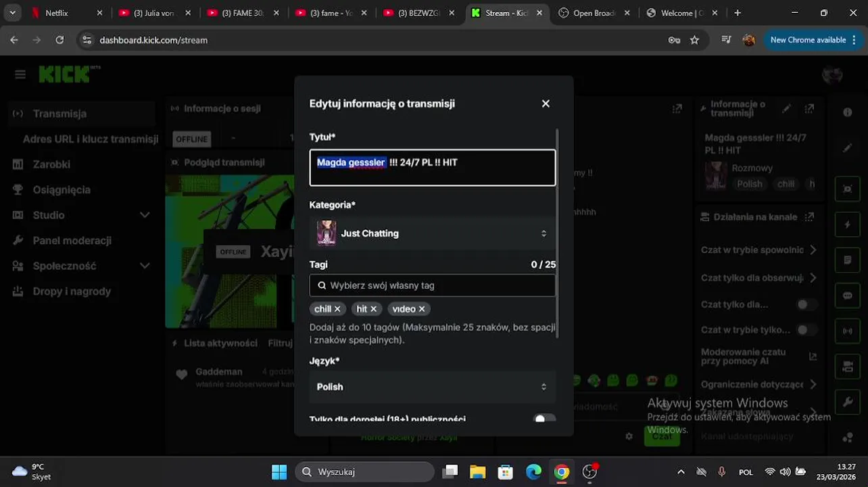Open the Just Chatting category dropdown
The image size is (868, 487).
coord(433,233)
